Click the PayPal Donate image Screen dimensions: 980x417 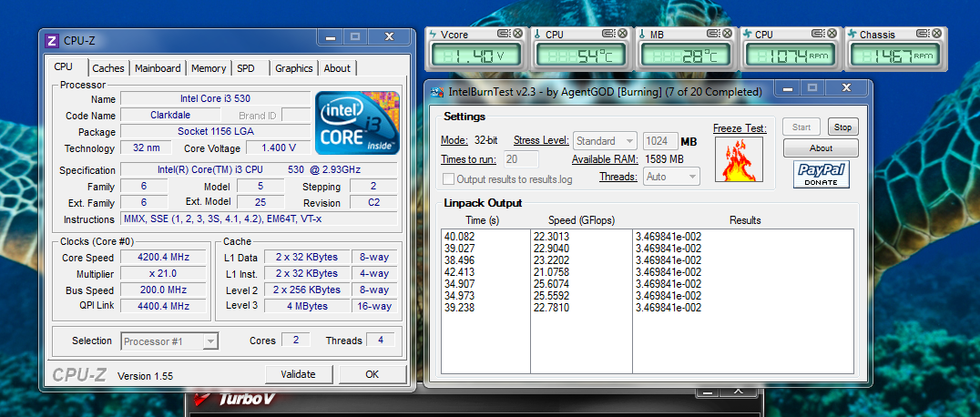pyautogui.click(x=822, y=174)
